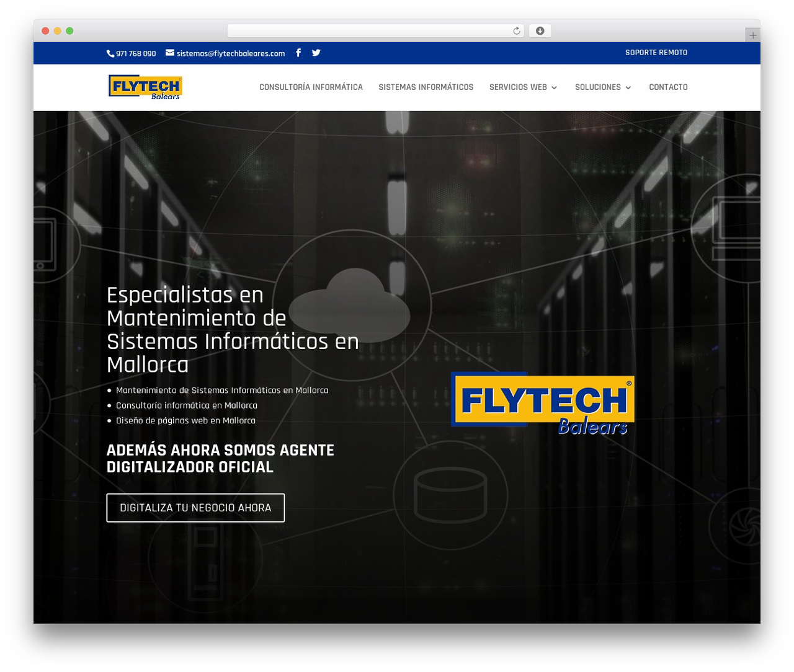Viewport: 794px width, 672px height.
Task: Open the browser downloads button
Action: point(540,31)
